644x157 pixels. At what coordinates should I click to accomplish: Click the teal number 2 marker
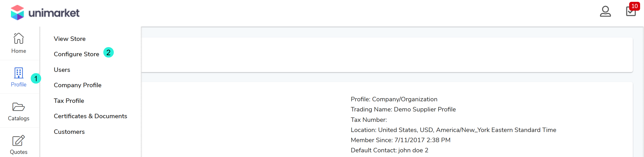pyautogui.click(x=109, y=52)
